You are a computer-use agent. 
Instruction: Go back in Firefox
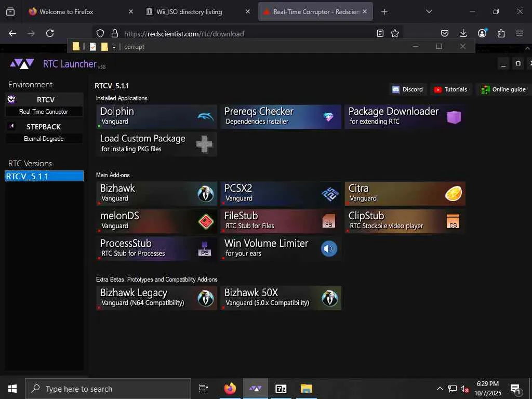[x=12, y=33]
